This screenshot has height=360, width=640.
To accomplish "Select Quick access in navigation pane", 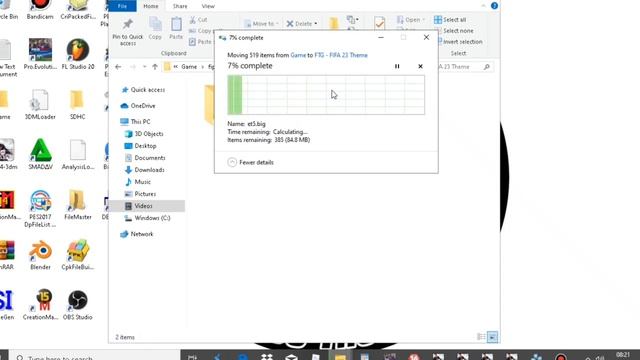I will click(x=143, y=90).
